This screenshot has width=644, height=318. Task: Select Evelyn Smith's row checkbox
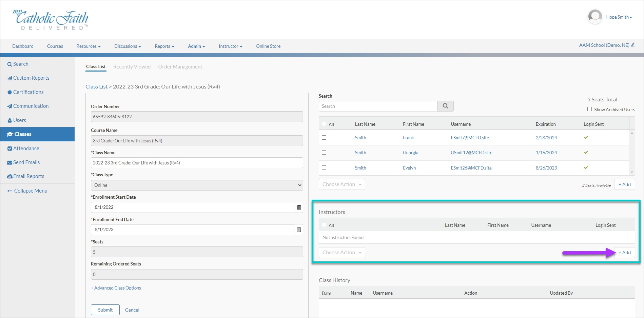pos(324,167)
